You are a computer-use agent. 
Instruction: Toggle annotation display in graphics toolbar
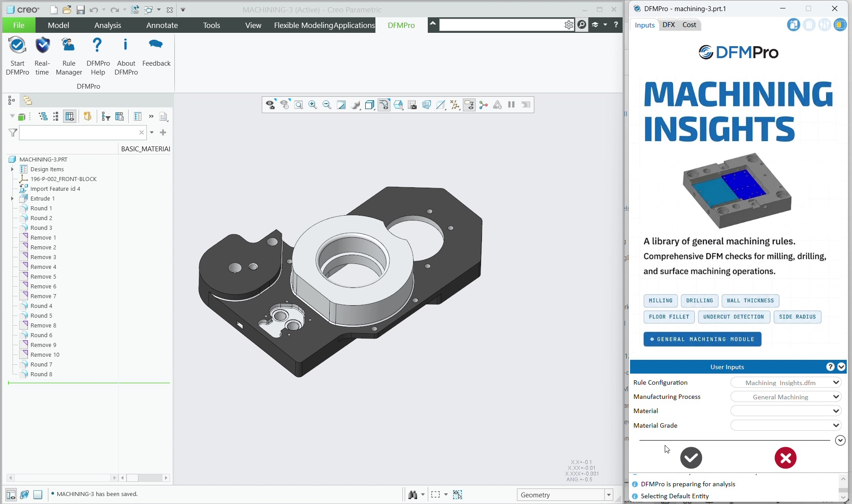(469, 105)
